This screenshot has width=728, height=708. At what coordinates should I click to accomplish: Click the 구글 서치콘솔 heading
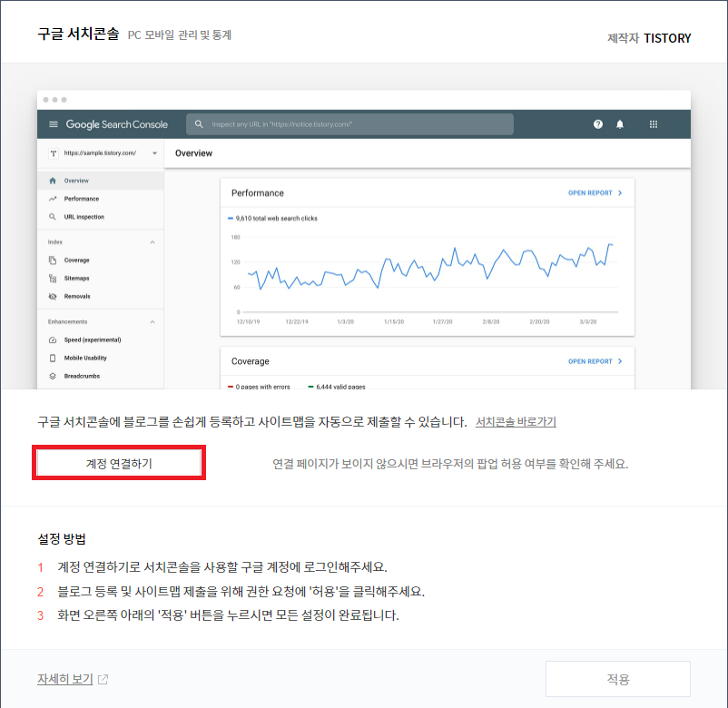pyautogui.click(x=78, y=34)
